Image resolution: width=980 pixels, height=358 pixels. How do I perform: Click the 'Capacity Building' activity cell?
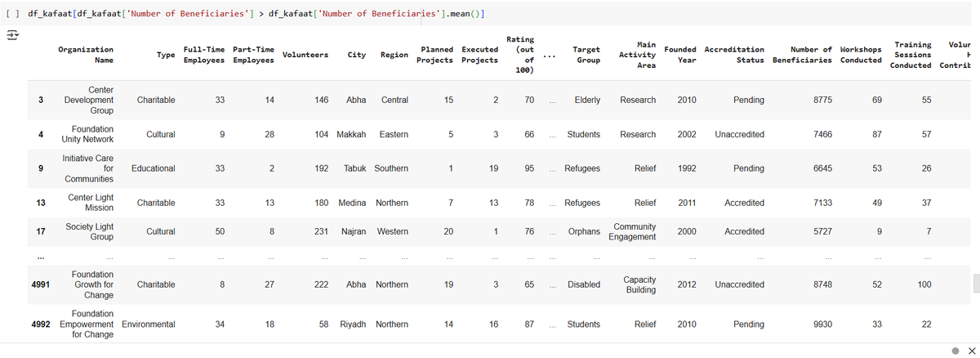pos(639,284)
